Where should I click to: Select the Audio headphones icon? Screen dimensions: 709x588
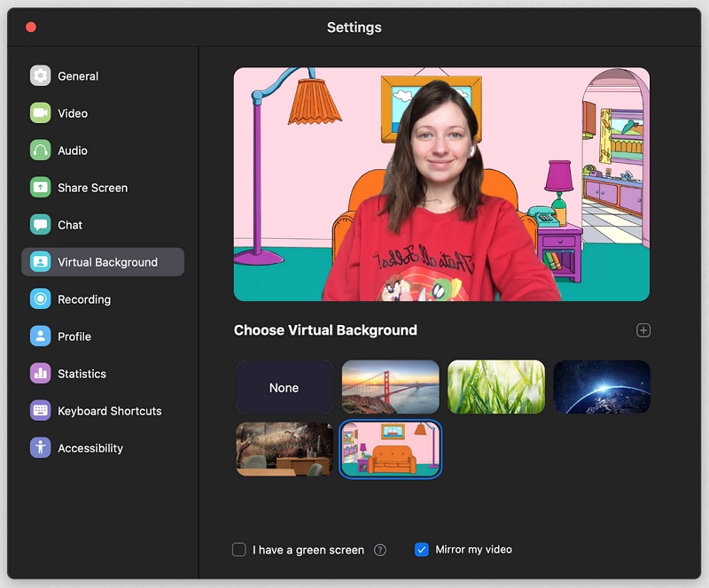41,151
